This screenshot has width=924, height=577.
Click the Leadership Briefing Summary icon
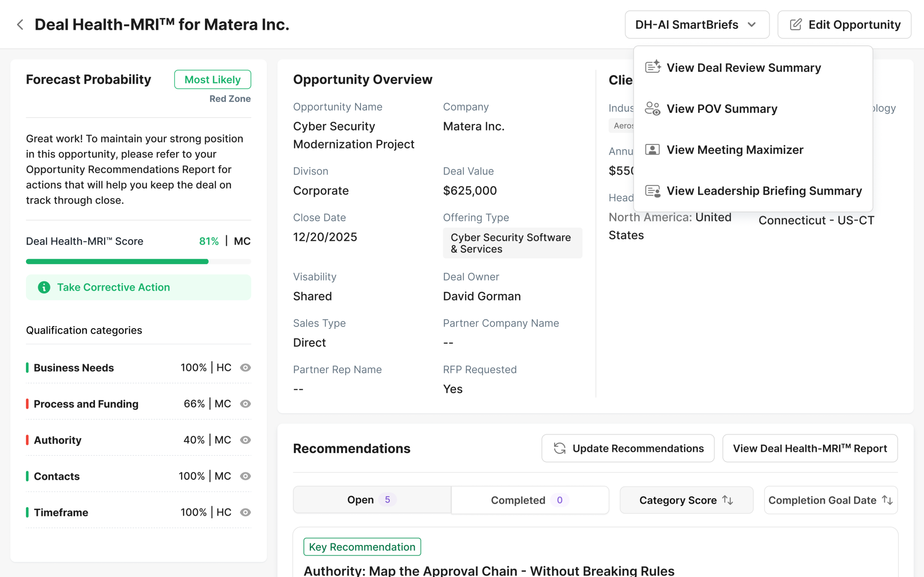pos(653,191)
